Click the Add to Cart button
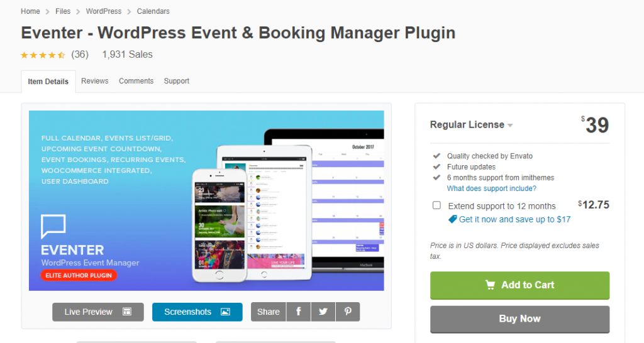The height and width of the screenshot is (343, 644). tap(519, 285)
